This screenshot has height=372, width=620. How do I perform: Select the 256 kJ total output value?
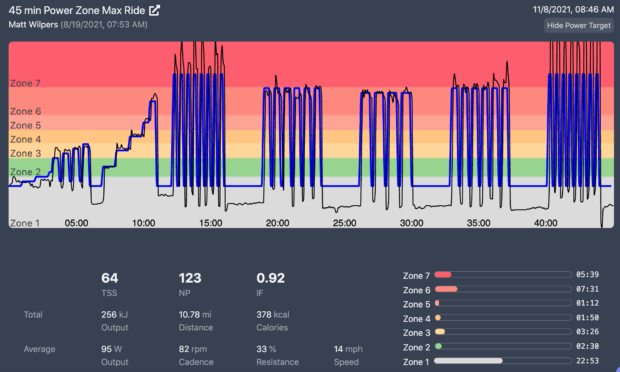tap(115, 315)
